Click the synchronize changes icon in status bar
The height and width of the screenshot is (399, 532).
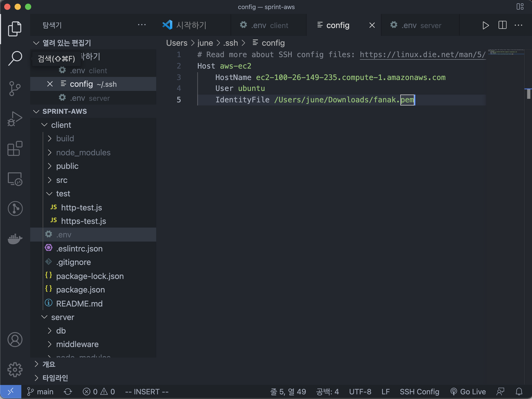(x=68, y=392)
